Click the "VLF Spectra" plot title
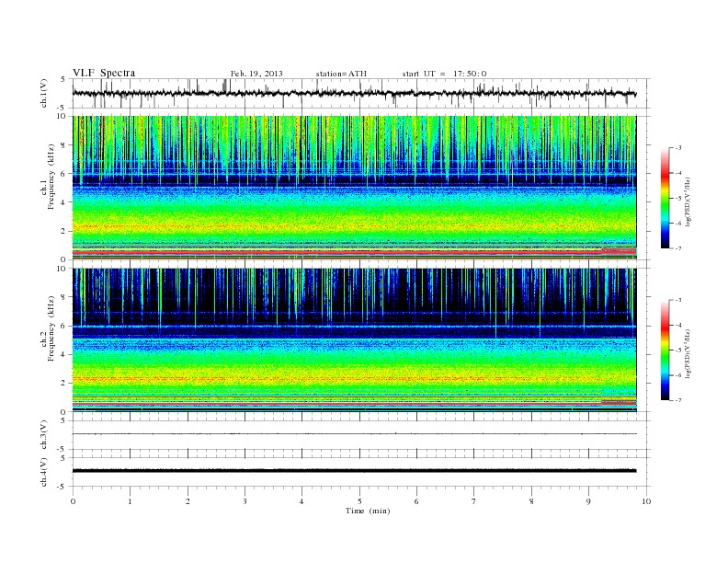This screenshot has height=563, width=728. [x=104, y=73]
